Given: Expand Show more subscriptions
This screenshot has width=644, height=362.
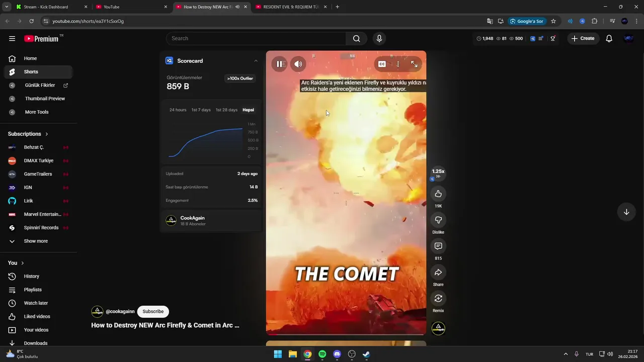Looking at the screenshot, I should [38, 241].
